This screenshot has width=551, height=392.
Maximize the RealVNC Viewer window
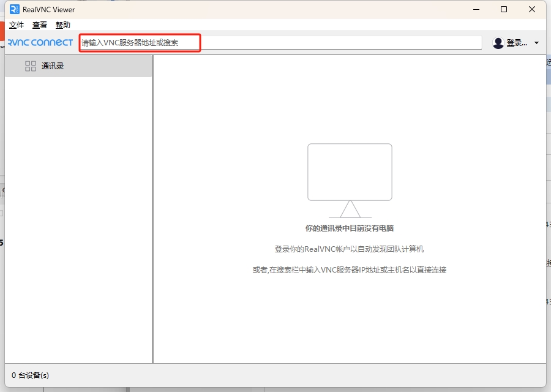504,9
